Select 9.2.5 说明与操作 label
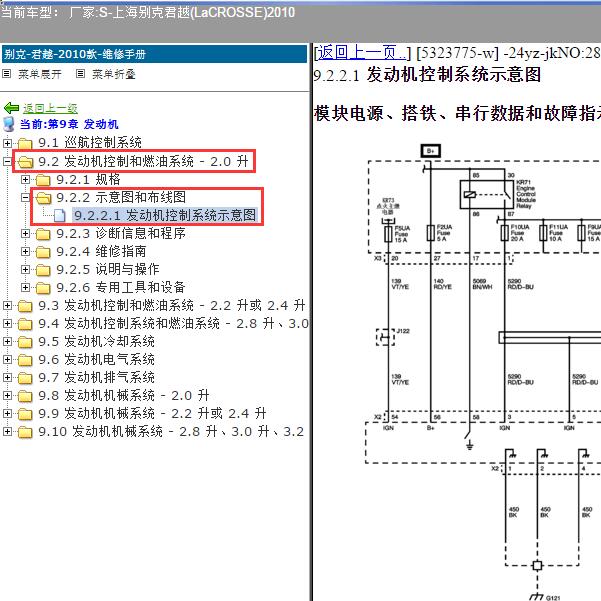This screenshot has width=601, height=601. [x=108, y=269]
